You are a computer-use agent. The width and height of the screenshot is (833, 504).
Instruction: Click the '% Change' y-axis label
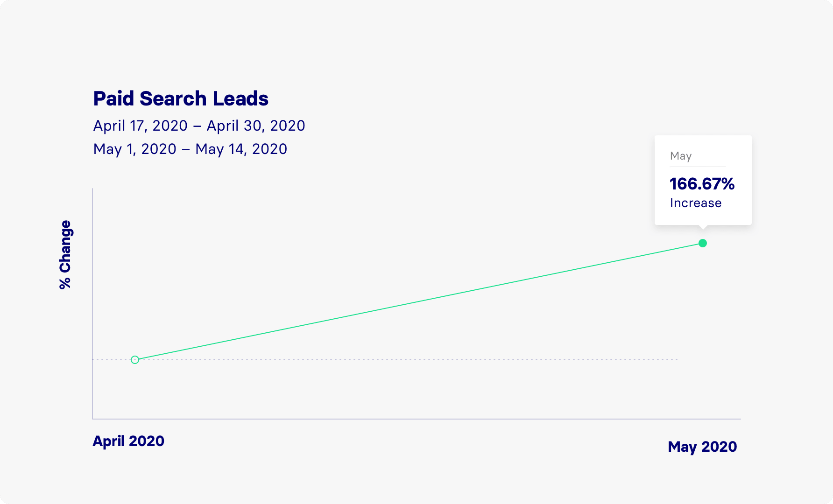pyautogui.click(x=65, y=255)
